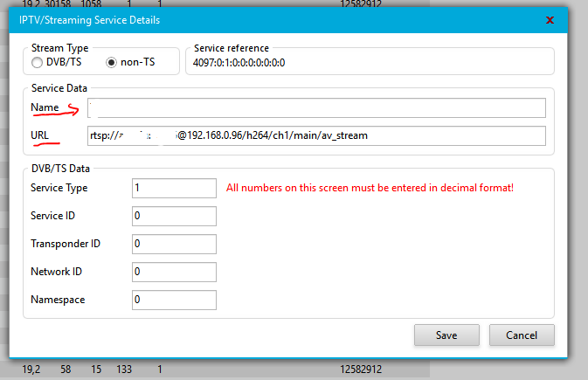Screen dimensions: 588x380
Task: Focus the Transponder ID input box
Action: (174, 244)
